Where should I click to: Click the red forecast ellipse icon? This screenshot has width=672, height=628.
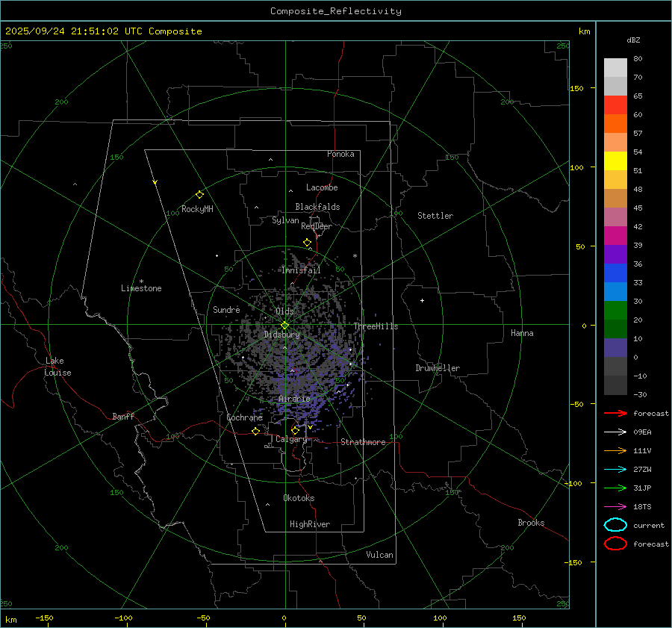click(x=615, y=544)
